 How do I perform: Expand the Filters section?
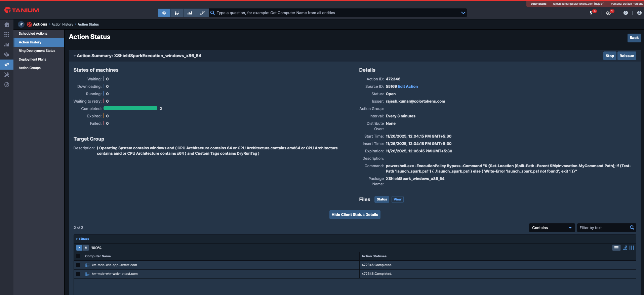coord(83,239)
